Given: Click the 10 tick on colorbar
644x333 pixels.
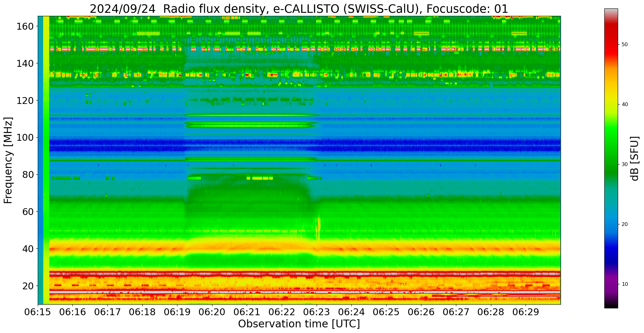Looking at the screenshot, I should 625,284.
